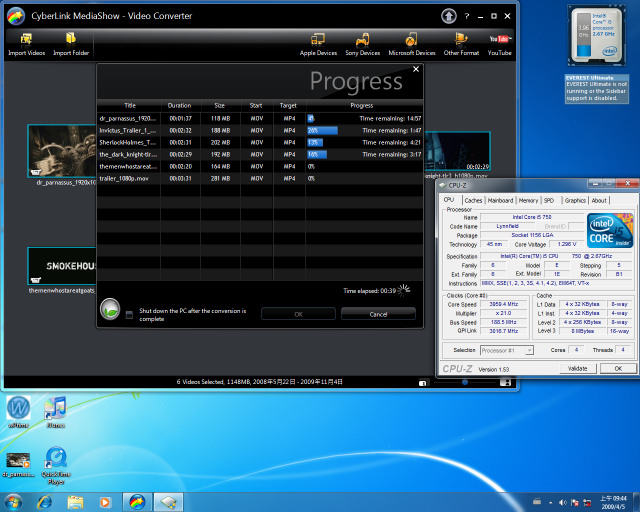Open the YouTube upload option
The height and width of the screenshot is (512, 640).
[500, 44]
